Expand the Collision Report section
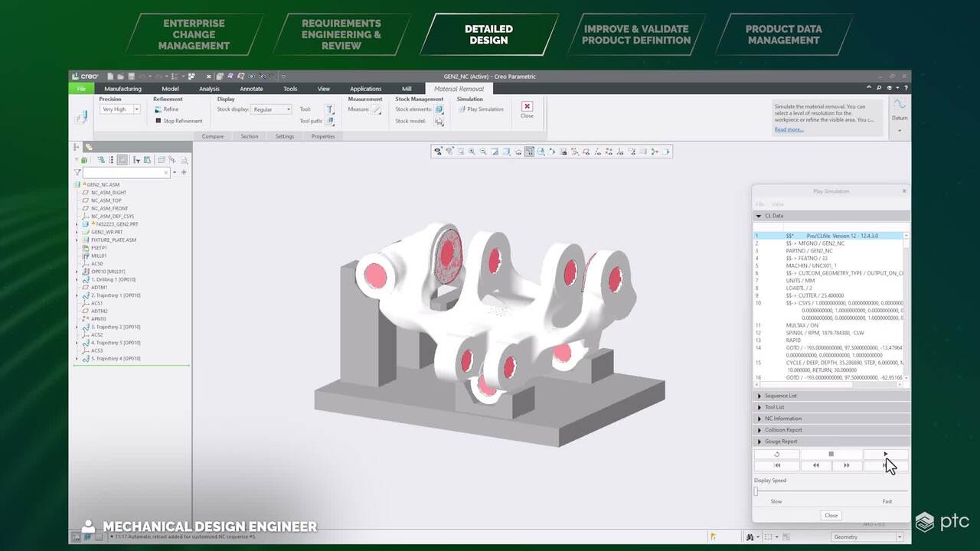This screenshot has width=980, height=551. [782, 430]
